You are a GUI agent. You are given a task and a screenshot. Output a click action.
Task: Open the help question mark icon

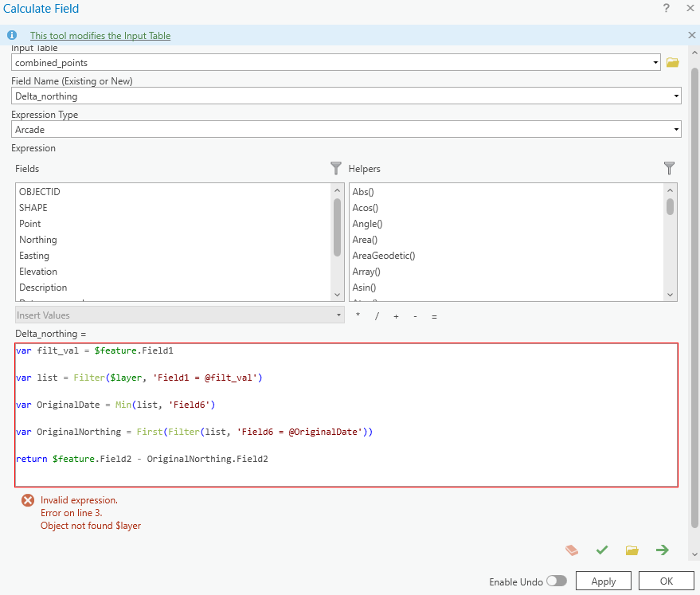coord(666,8)
